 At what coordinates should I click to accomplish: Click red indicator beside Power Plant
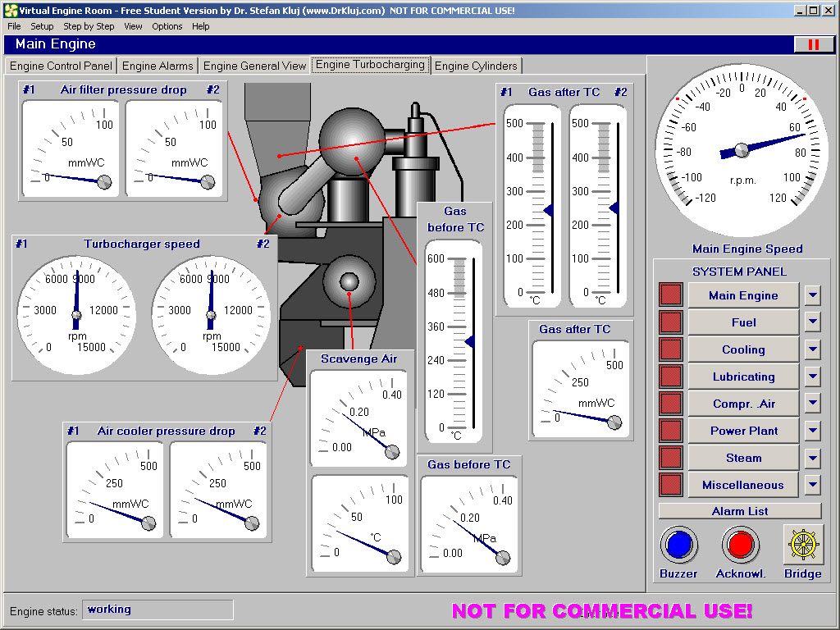[x=671, y=431]
